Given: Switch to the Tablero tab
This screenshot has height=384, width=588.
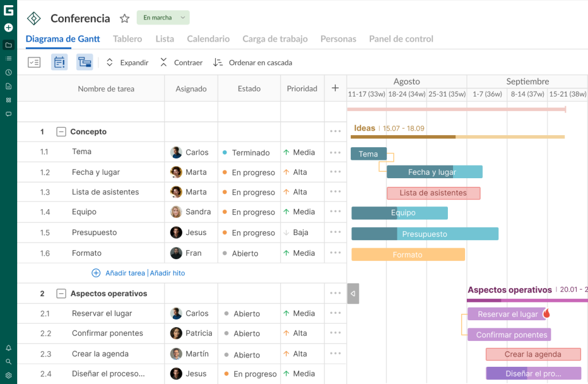Looking at the screenshot, I should click(x=127, y=39).
